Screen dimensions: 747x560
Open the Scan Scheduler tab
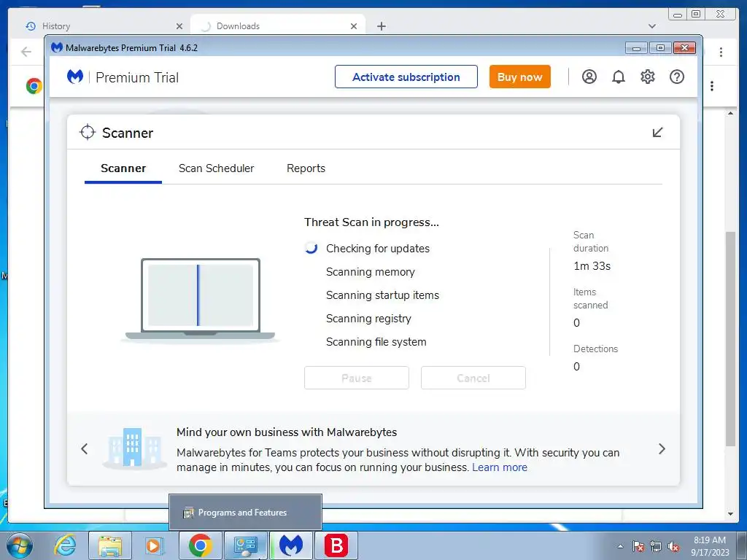tap(216, 168)
